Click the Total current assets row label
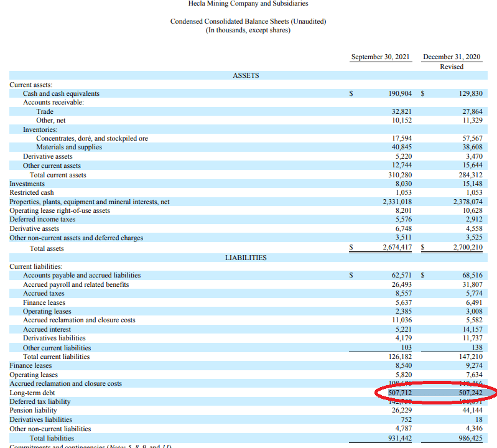This screenshot has height=448, width=497. click(x=58, y=175)
